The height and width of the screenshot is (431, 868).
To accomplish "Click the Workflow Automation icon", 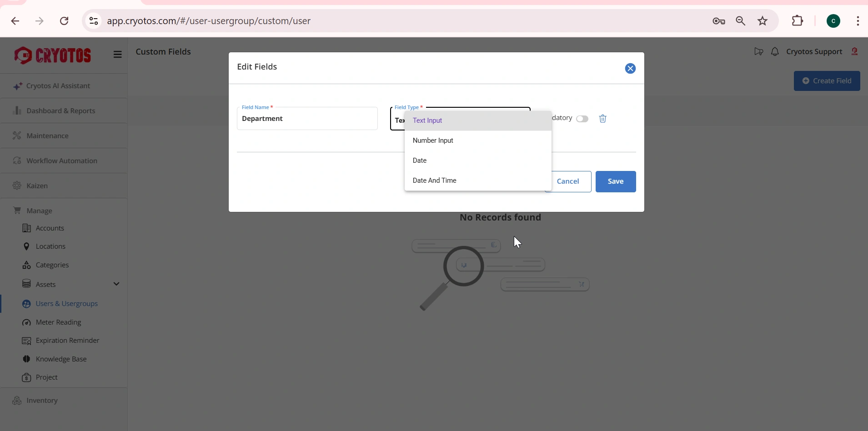I will [17, 160].
